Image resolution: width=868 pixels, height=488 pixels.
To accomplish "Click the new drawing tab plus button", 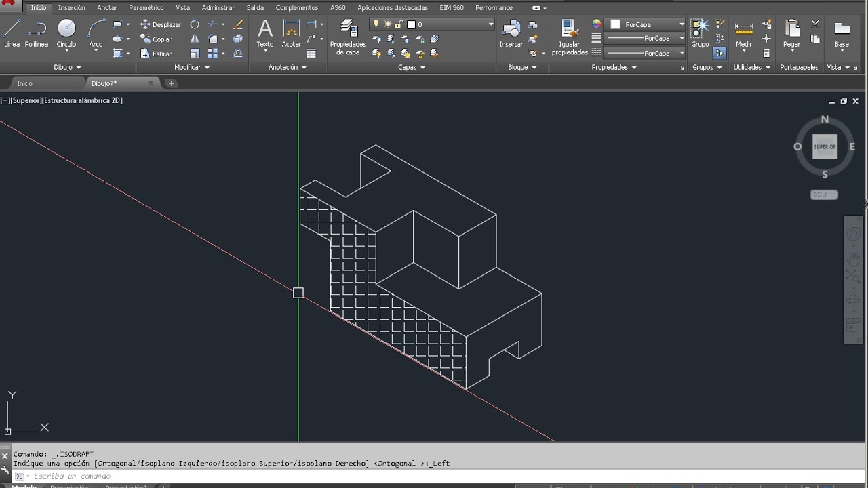I will [x=172, y=83].
